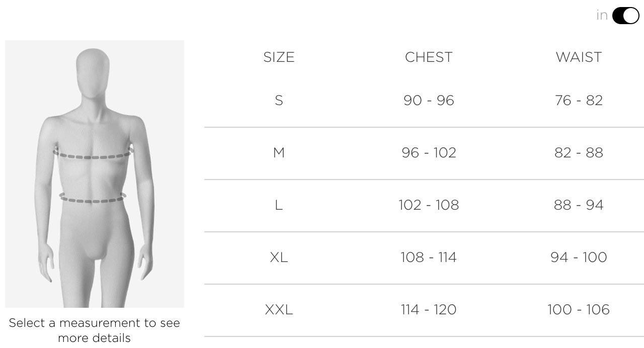The width and height of the screenshot is (644, 348).
Task: Select the size XXL row
Action: point(279,310)
